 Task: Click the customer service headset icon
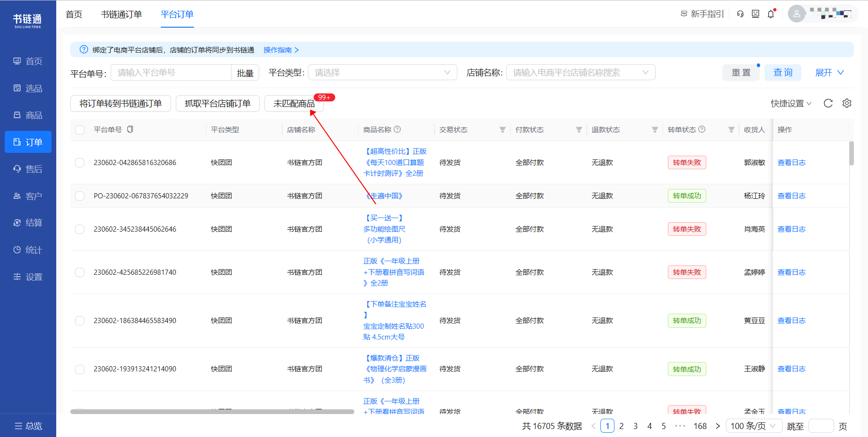tap(740, 14)
